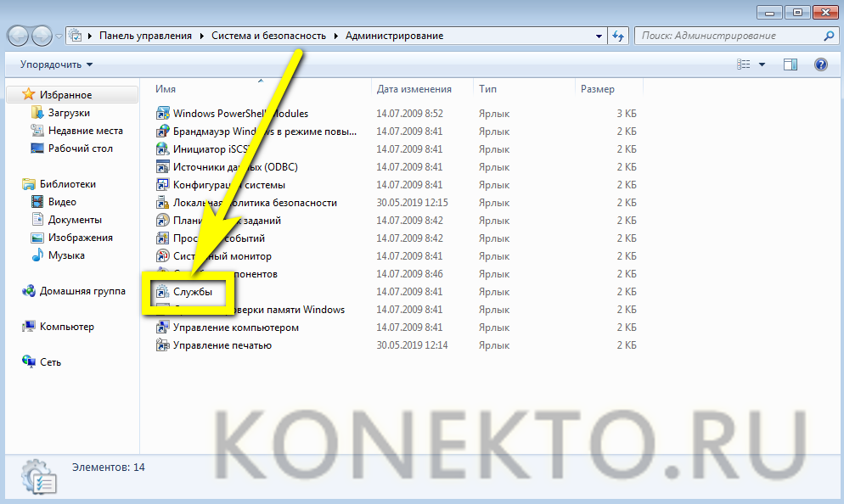Click the Музыка note icon

tap(37, 255)
